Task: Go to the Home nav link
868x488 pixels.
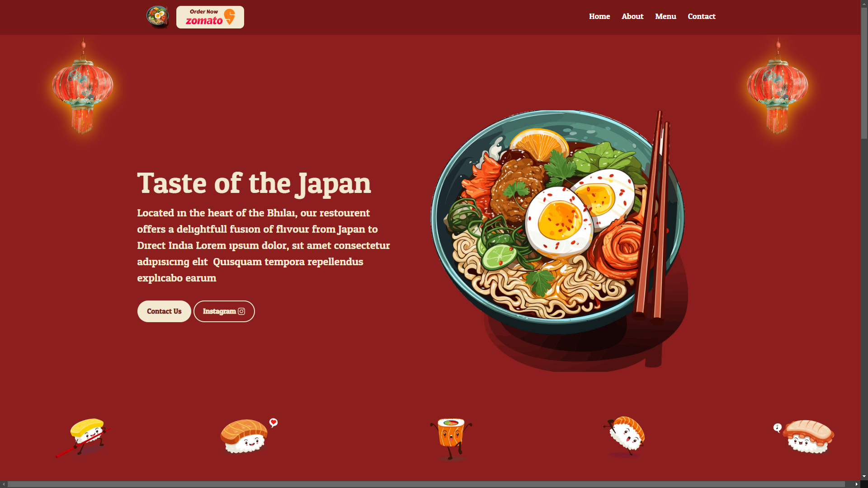Action: click(599, 16)
